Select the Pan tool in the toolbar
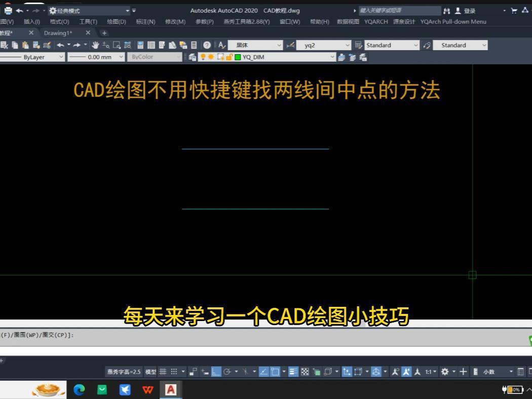Viewport: 532px width, 399px height. (95, 45)
